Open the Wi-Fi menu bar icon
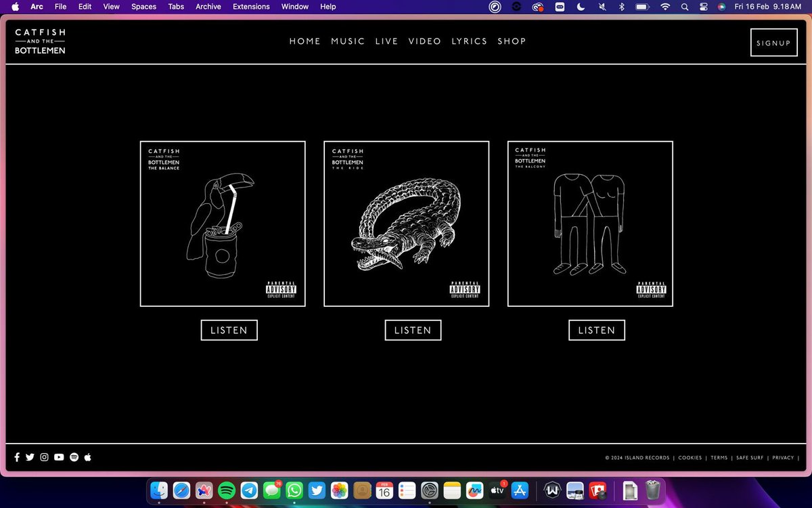This screenshot has height=508, width=812. click(665, 7)
